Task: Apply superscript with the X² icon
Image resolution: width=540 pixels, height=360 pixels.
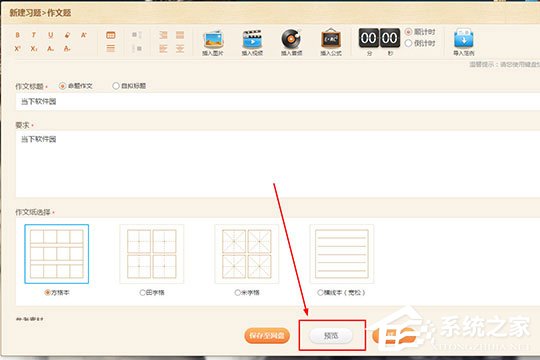Action: pos(17,49)
